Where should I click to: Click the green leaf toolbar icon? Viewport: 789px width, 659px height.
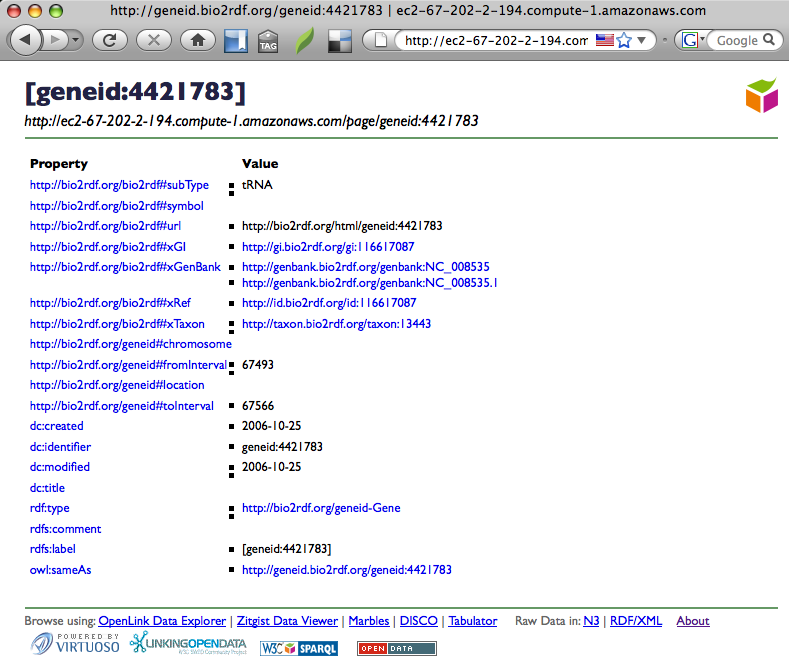(304, 41)
